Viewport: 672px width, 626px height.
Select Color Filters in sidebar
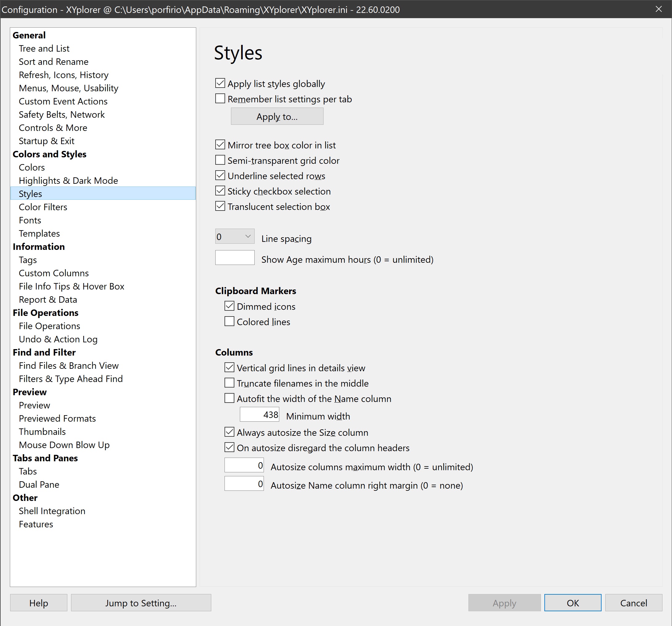(44, 207)
